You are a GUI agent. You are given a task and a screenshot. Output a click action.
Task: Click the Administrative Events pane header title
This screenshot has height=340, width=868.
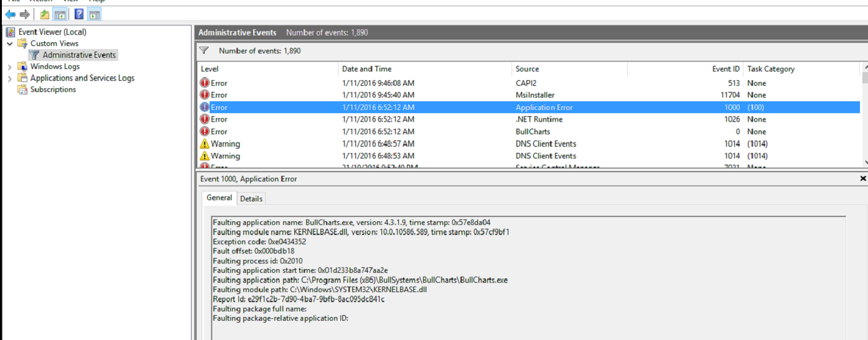pos(238,32)
